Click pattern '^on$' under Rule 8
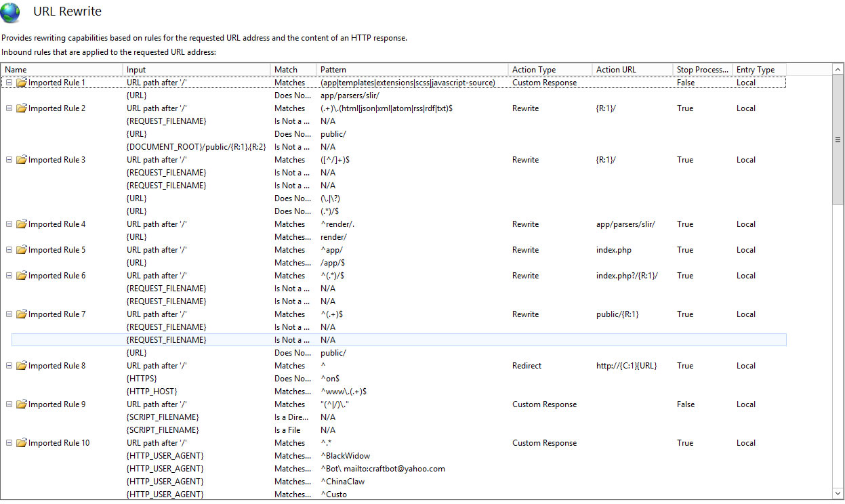The width and height of the screenshot is (845, 504). click(330, 379)
